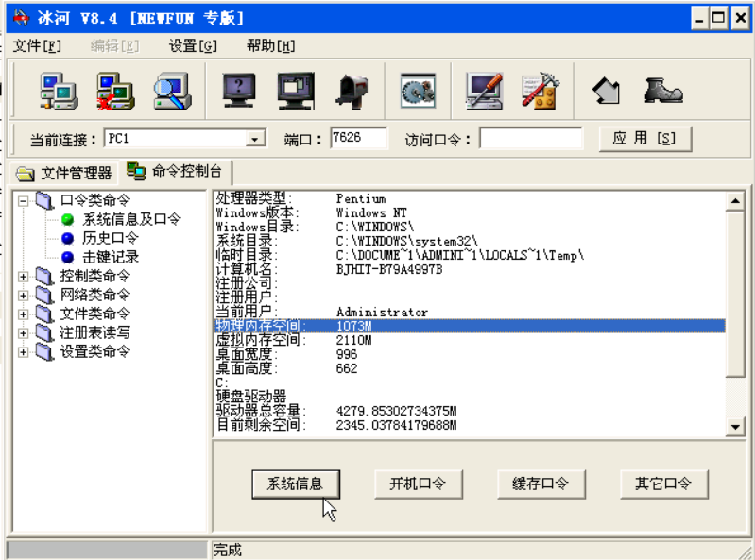Switch to the 文件管理器 tab
Viewport: 755px width, 560px height.
click(x=63, y=173)
